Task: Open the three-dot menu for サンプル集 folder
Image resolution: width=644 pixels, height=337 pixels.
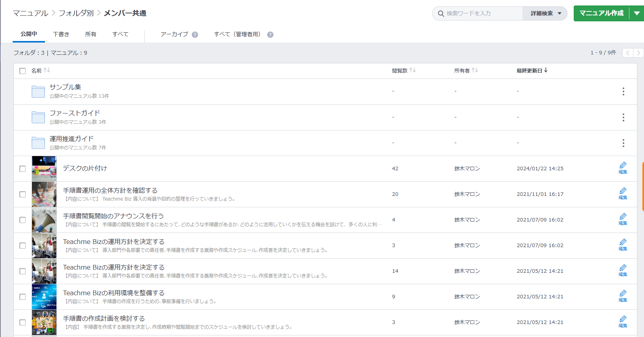Action: click(623, 91)
